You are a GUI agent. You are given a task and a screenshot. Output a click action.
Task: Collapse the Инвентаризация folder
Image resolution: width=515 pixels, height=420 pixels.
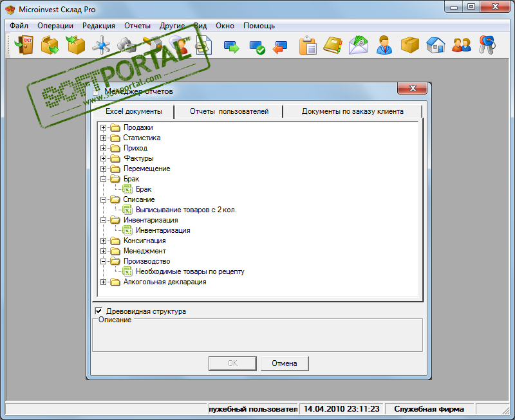click(103, 220)
